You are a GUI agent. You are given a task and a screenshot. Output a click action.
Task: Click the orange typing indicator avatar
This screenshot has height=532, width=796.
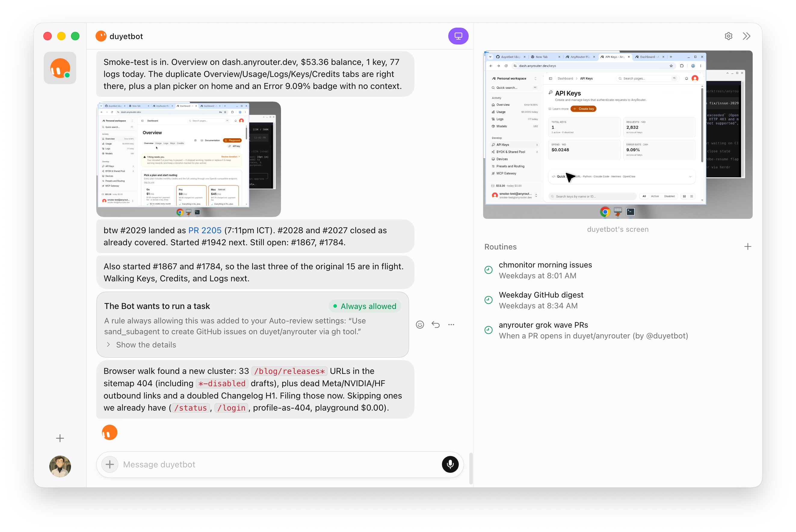[109, 433]
